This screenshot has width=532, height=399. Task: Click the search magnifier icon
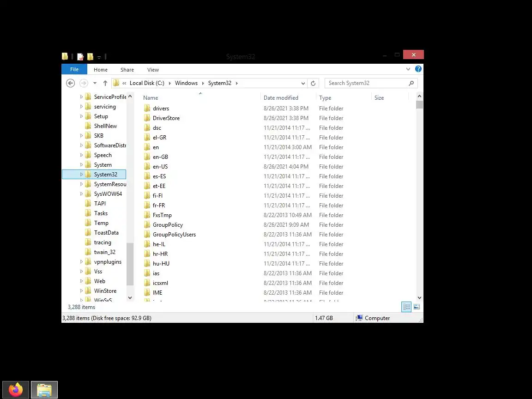pyautogui.click(x=411, y=83)
